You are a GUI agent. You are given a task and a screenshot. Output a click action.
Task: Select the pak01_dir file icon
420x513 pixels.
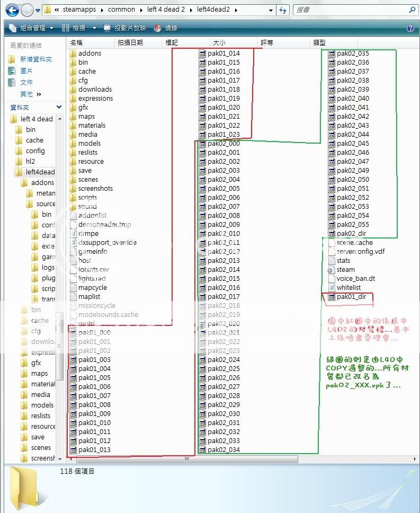(332, 297)
